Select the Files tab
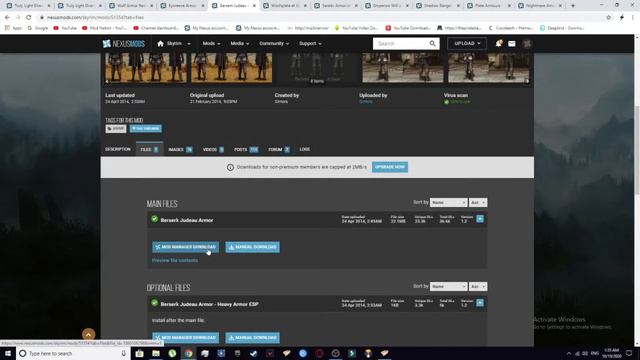This screenshot has height=360, width=640. point(149,149)
